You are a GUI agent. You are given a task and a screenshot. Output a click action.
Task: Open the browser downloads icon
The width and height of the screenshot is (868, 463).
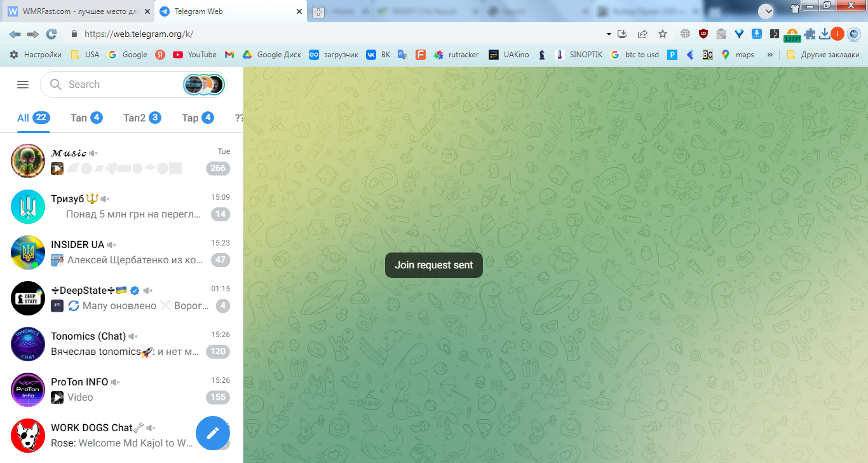click(x=825, y=34)
